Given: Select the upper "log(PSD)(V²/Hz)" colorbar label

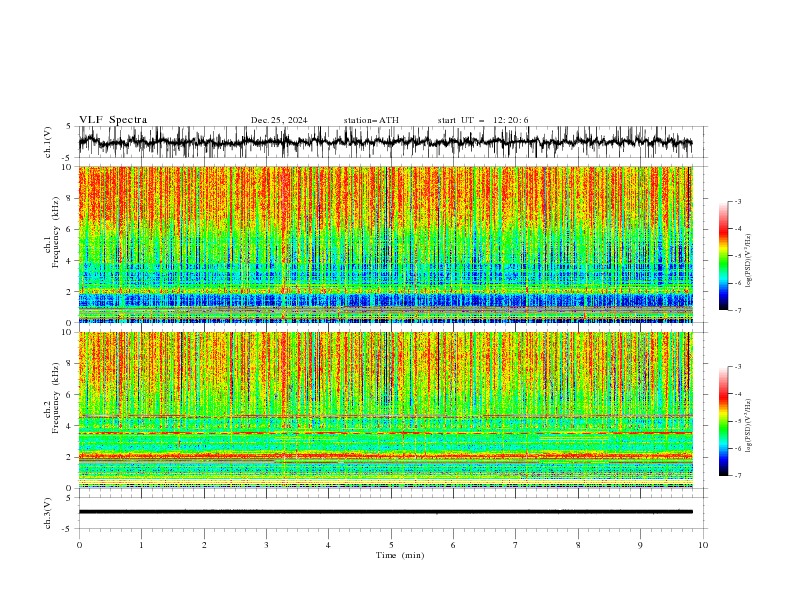Looking at the screenshot, I should pyautogui.click(x=749, y=261).
